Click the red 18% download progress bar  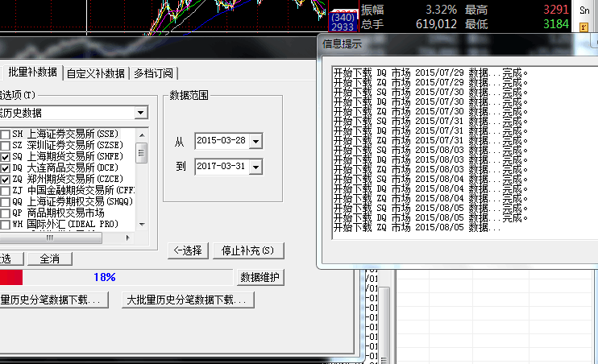tap(11, 277)
